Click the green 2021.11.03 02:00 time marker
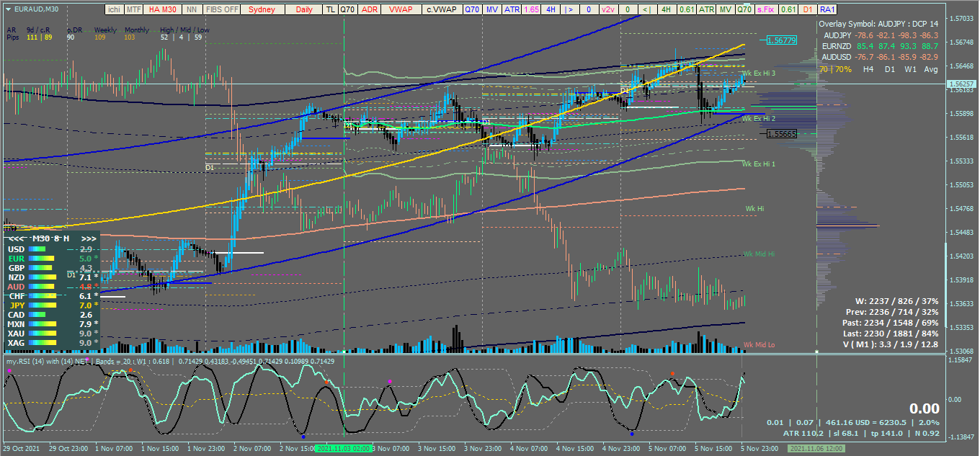This screenshot has height=456, width=980. pyautogui.click(x=344, y=448)
